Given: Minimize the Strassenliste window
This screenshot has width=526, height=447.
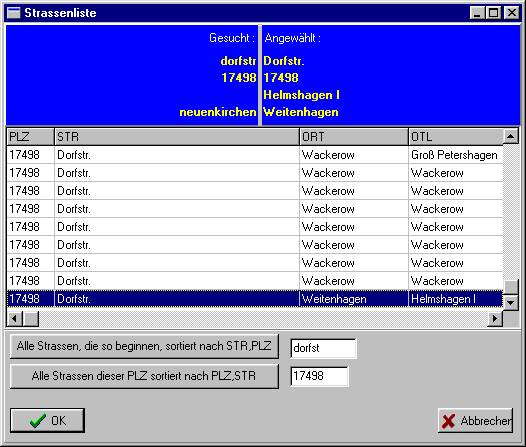Looking at the screenshot, I should point(477,13).
